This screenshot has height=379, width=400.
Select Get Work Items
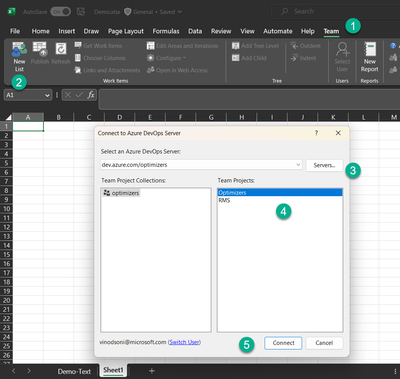tap(98, 46)
